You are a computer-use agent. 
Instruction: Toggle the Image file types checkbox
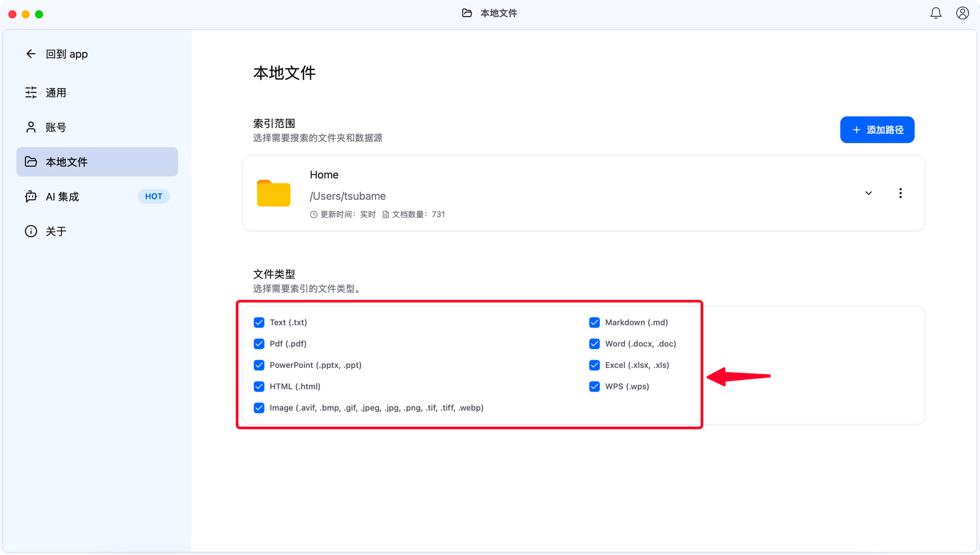pyautogui.click(x=259, y=408)
